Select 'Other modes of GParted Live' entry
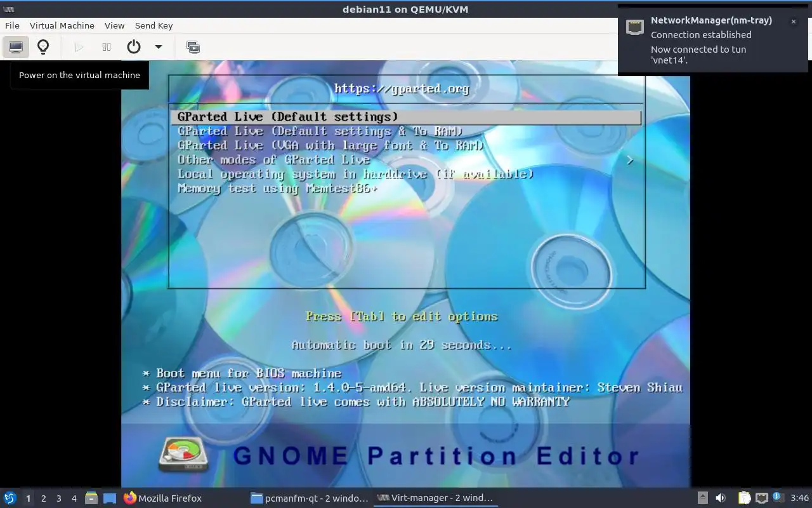This screenshot has width=812, height=508. 273,159
